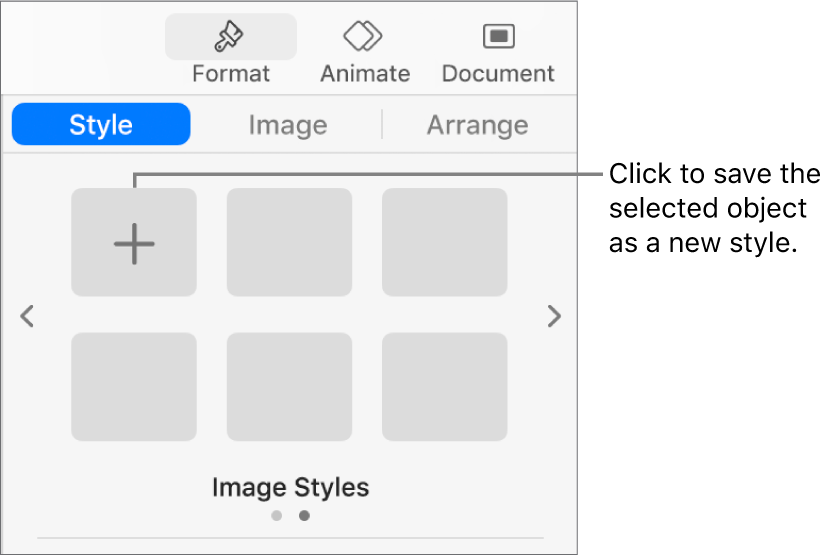The width and height of the screenshot is (830, 556).
Task: Click the Document text label
Action: coord(498,74)
